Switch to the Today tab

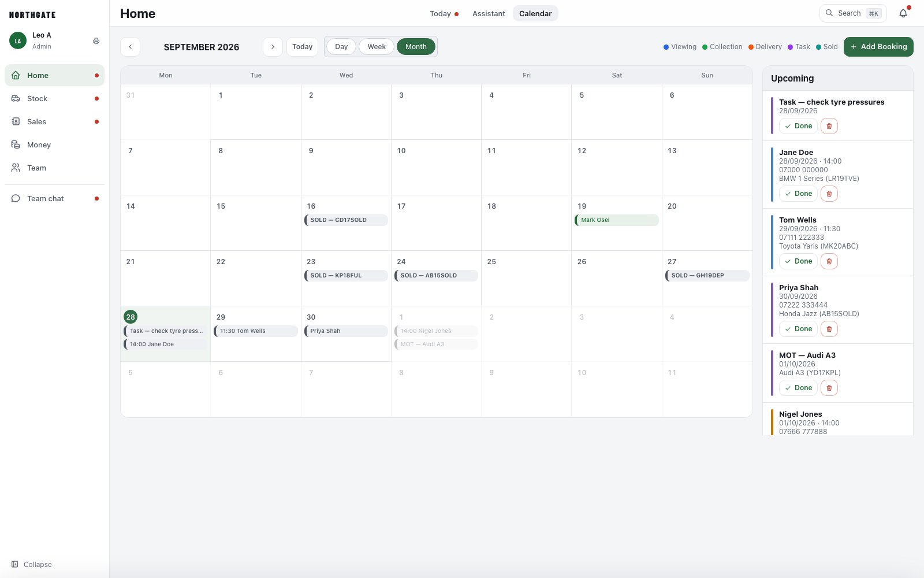click(444, 13)
